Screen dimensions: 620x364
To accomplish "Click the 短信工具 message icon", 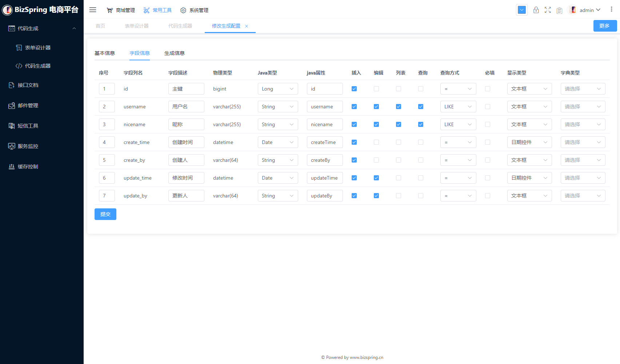I will click(x=12, y=126).
